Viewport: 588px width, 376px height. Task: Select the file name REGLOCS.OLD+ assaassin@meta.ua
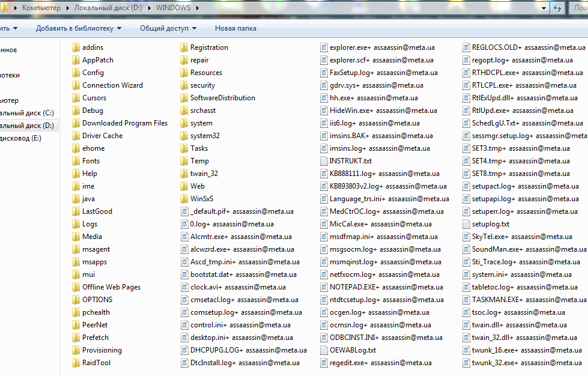point(529,47)
